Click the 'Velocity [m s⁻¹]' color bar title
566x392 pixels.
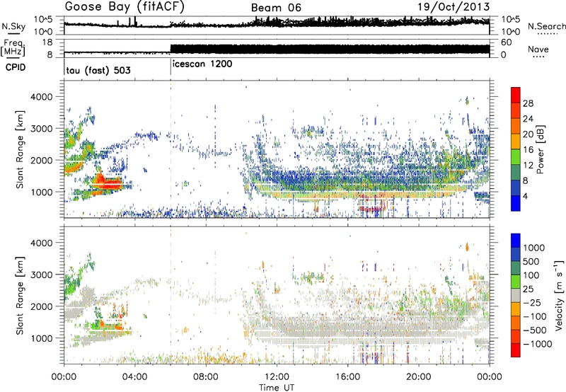click(x=559, y=295)
